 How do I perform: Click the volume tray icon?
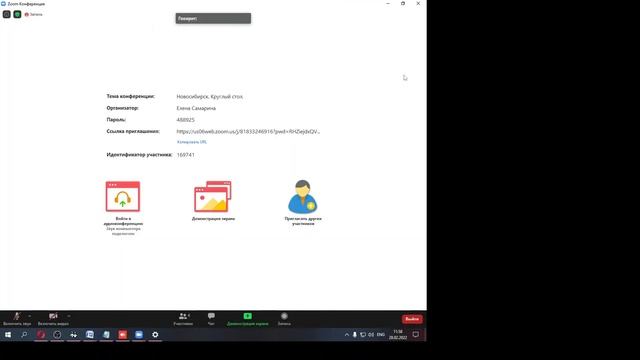371,335
